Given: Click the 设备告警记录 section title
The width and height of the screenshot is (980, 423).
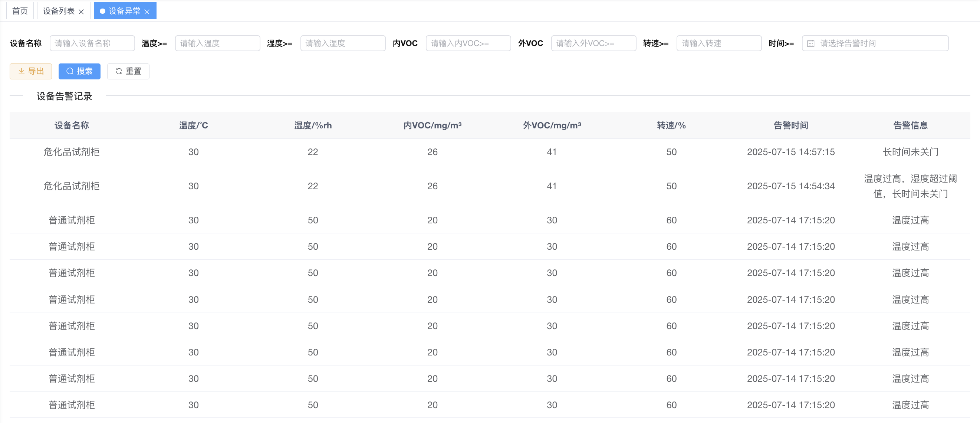Looking at the screenshot, I should [x=64, y=96].
